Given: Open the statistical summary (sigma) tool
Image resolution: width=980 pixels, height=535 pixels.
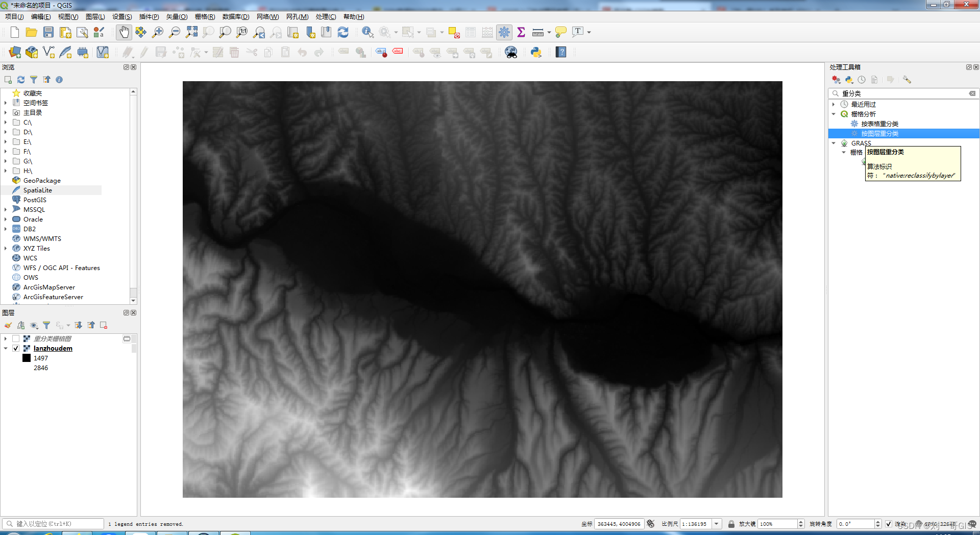Looking at the screenshot, I should click(521, 32).
